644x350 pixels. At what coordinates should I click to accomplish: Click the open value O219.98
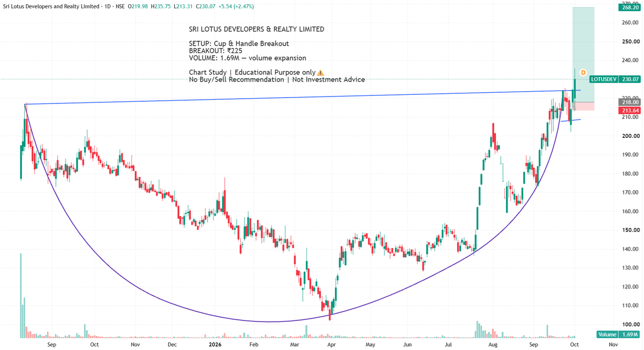[x=138, y=6]
